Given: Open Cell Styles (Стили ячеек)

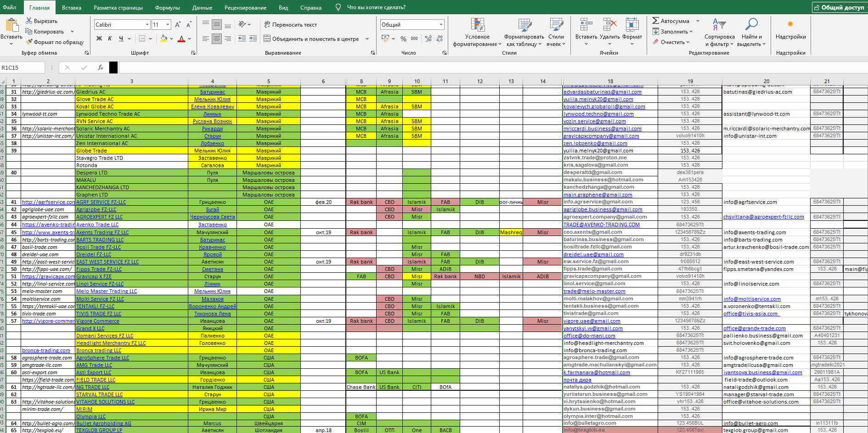Looking at the screenshot, I should pos(556,32).
